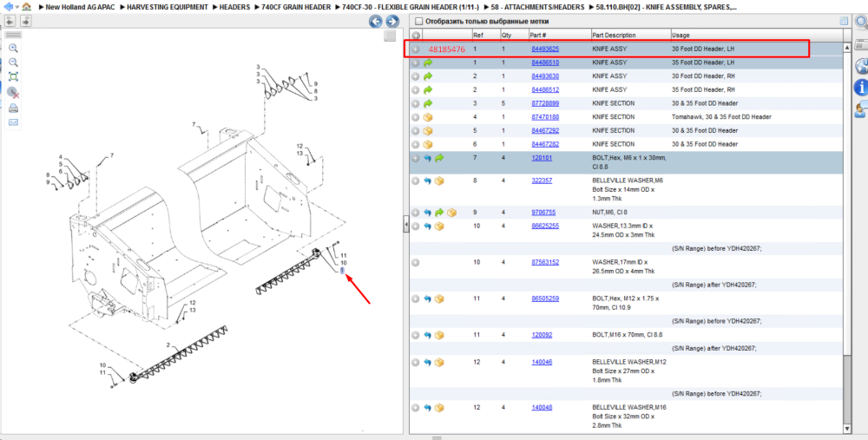Screen dimensions: 868x440
Task: Select callout 1 hotspot on the diagram
Action: click(342, 270)
